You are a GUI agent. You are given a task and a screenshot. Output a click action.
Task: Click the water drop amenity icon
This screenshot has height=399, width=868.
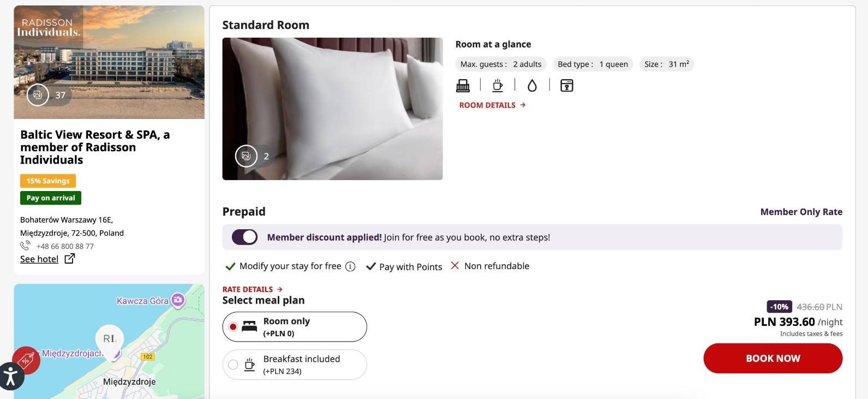point(532,86)
